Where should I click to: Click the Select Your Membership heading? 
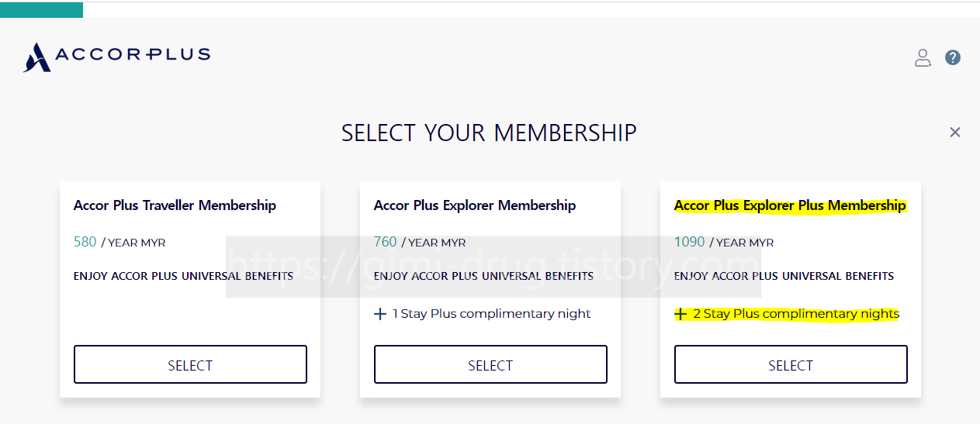coord(489,133)
